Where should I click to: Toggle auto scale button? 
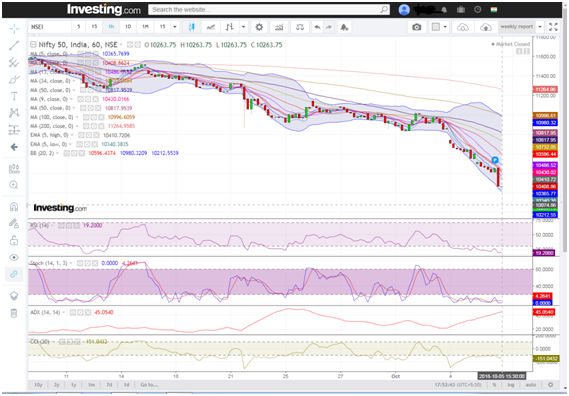[x=531, y=385]
